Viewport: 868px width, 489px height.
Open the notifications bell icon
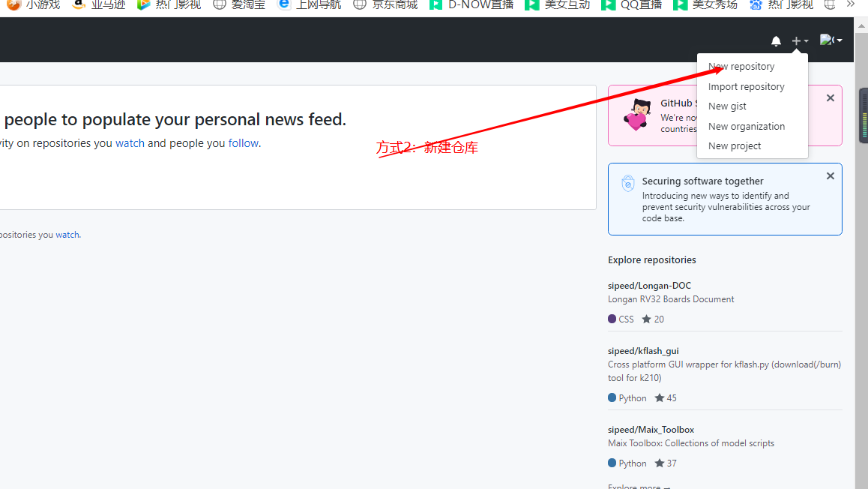[x=776, y=40]
